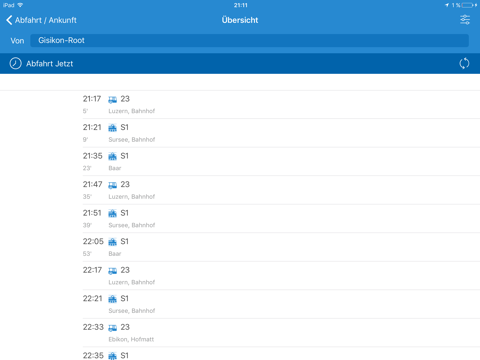Select the 21:47 departure time
480x360 pixels.
pyautogui.click(x=93, y=184)
